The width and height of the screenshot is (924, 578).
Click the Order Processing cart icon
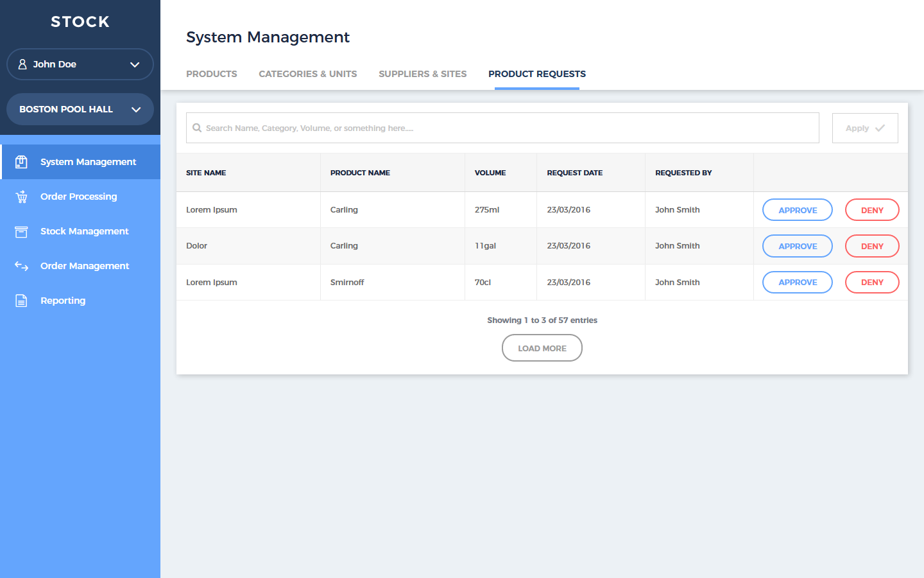click(x=21, y=197)
